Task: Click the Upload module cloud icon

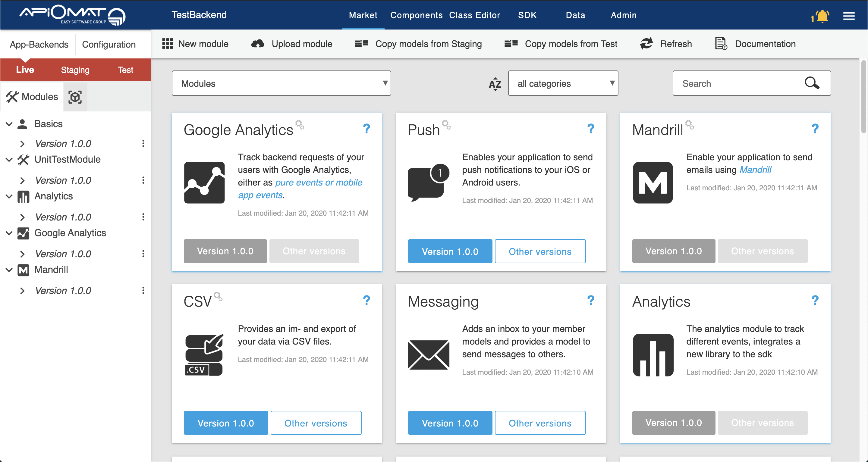Action: (x=258, y=44)
